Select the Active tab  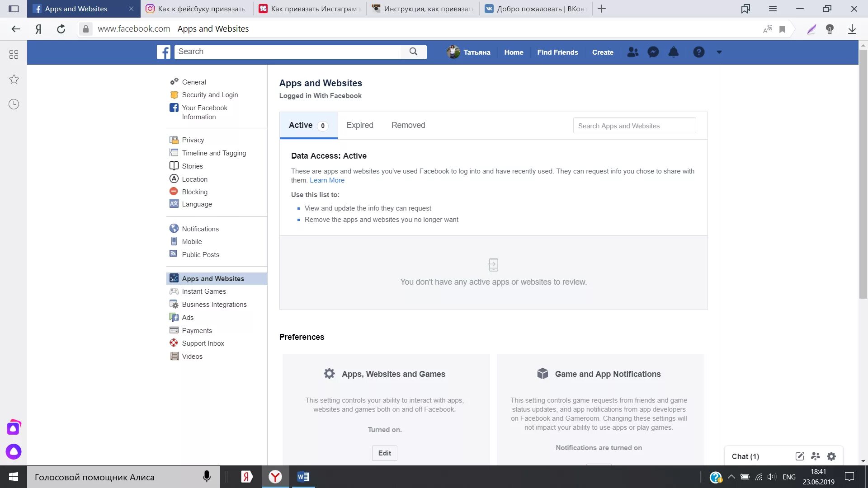[308, 125]
